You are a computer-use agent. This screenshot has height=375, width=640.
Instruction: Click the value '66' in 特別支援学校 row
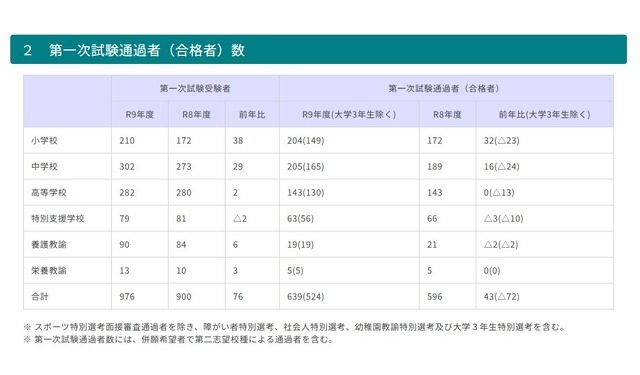coord(432,219)
